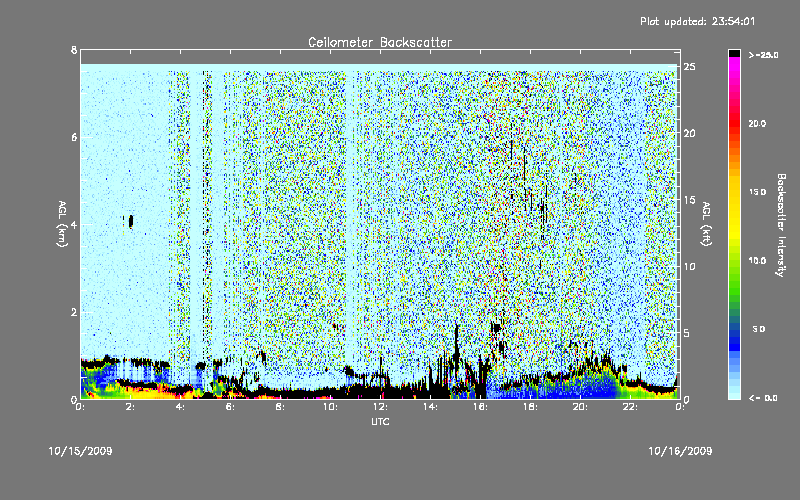Click the red segment of the colorbar
800x500 pixels.
click(734, 122)
